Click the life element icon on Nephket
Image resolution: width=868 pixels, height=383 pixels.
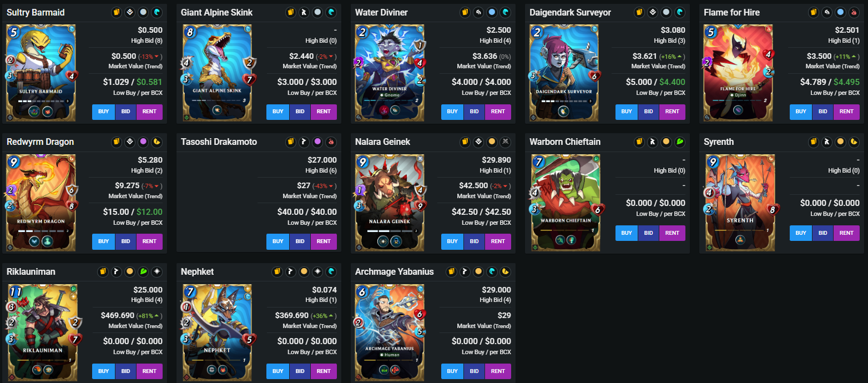click(x=317, y=272)
